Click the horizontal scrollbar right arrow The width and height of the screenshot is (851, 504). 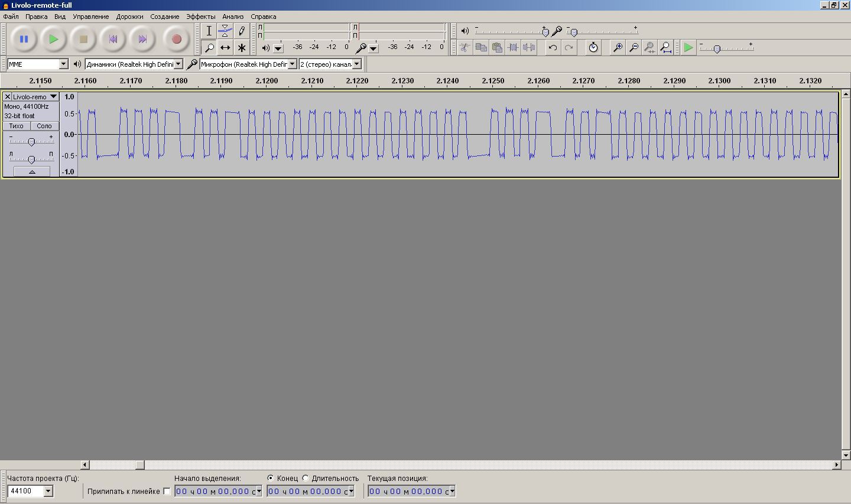pos(836,465)
